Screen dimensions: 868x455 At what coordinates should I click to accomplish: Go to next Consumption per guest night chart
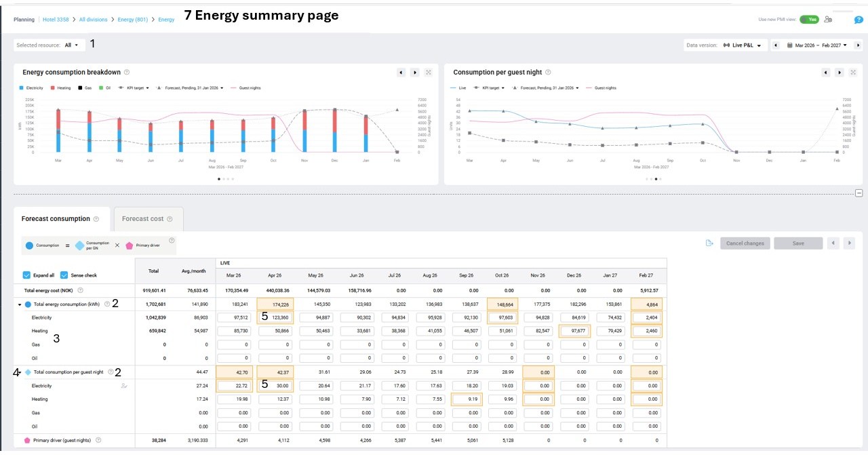(x=840, y=73)
